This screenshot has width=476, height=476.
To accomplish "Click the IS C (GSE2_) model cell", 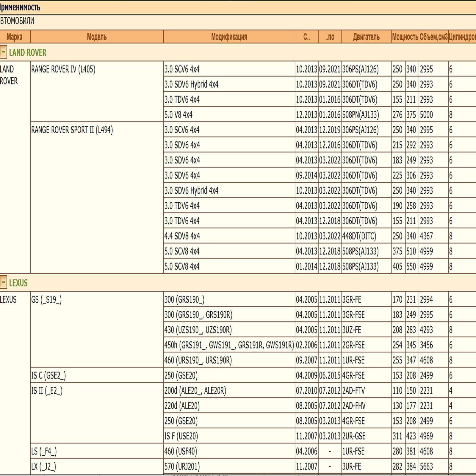I will pyautogui.click(x=48, y=376).
